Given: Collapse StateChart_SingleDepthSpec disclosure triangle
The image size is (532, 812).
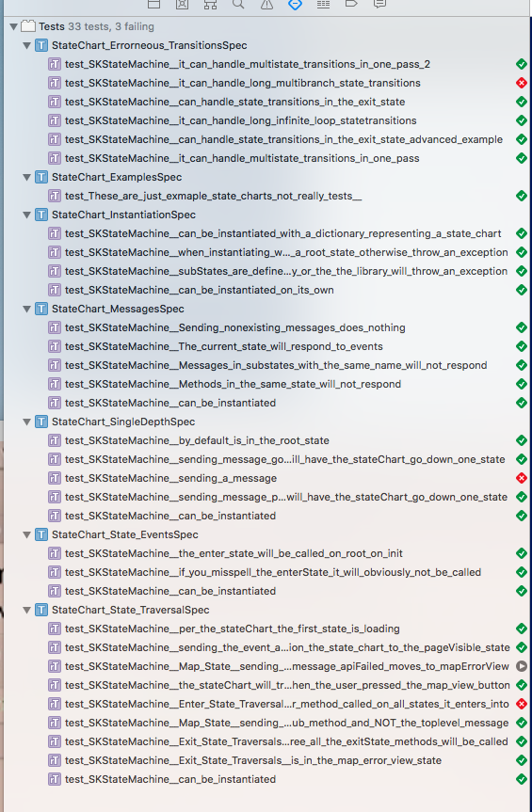Looking at the screenshot, I should point(27,422).
